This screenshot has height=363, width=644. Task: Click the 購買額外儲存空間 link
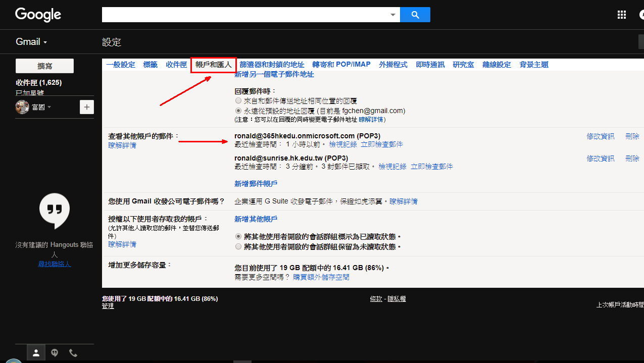pyautogui.click(x=321, y=277)
